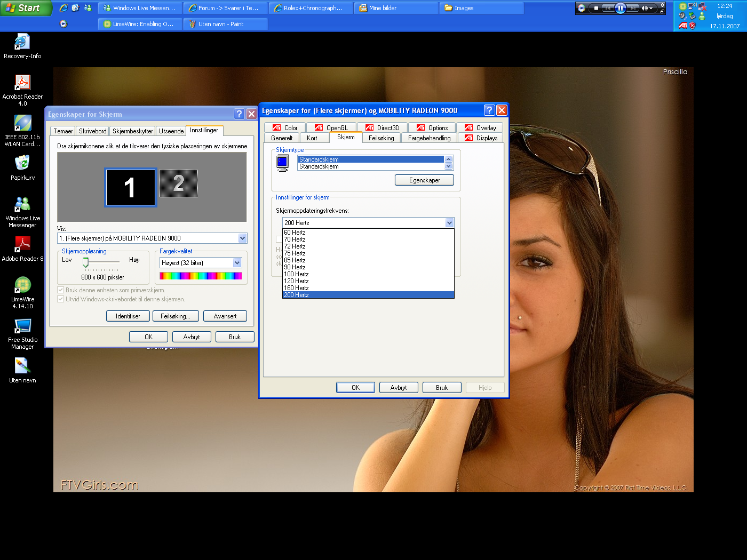Viewport: 747px width, 560px height.
Task: Open the Adobe Reader 8 desktop shortcut
Action: point(22,244)
